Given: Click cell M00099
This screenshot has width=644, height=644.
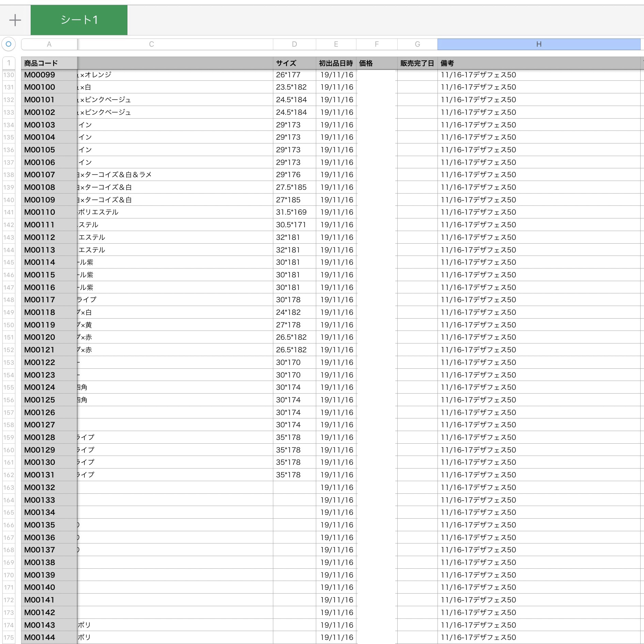Looking at the screenshot, I should (49, 75).
